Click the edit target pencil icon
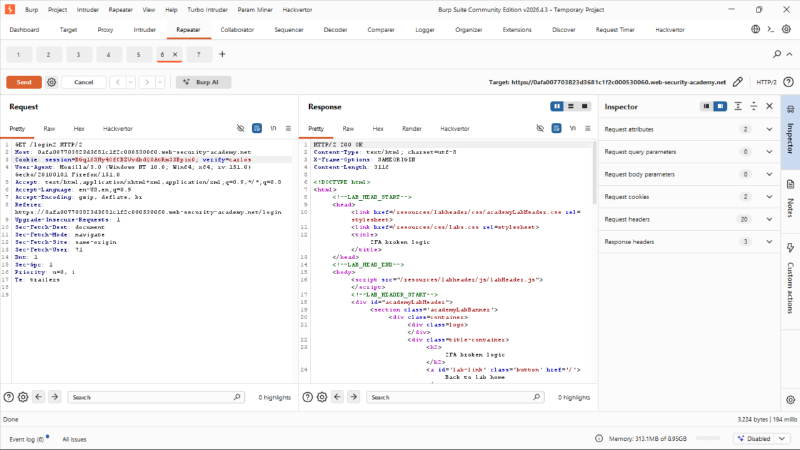Image resolution: width=800 pixels, height=450 pixels. pyautogui.click(x=738, y=82)
